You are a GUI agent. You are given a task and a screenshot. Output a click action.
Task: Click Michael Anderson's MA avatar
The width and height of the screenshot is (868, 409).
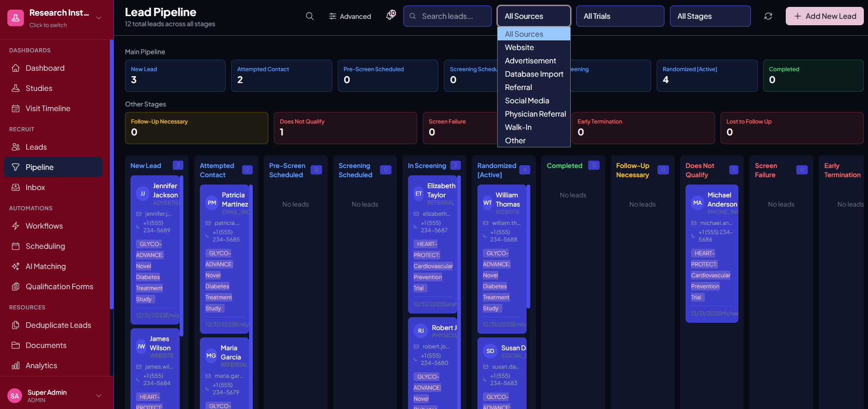(698, 203)
